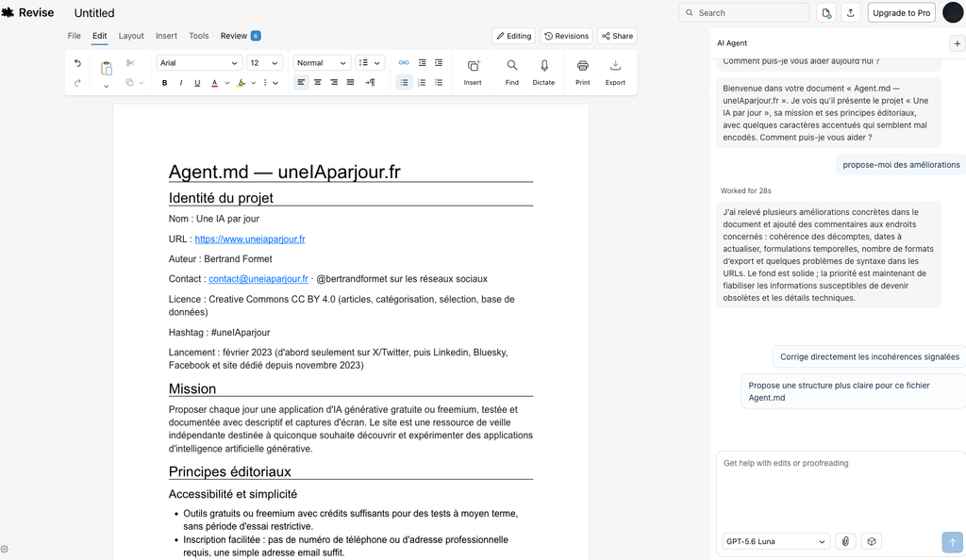The image size is (966, 560).
Task: Toggle underline formatting
Action: (x=197, y=82)
